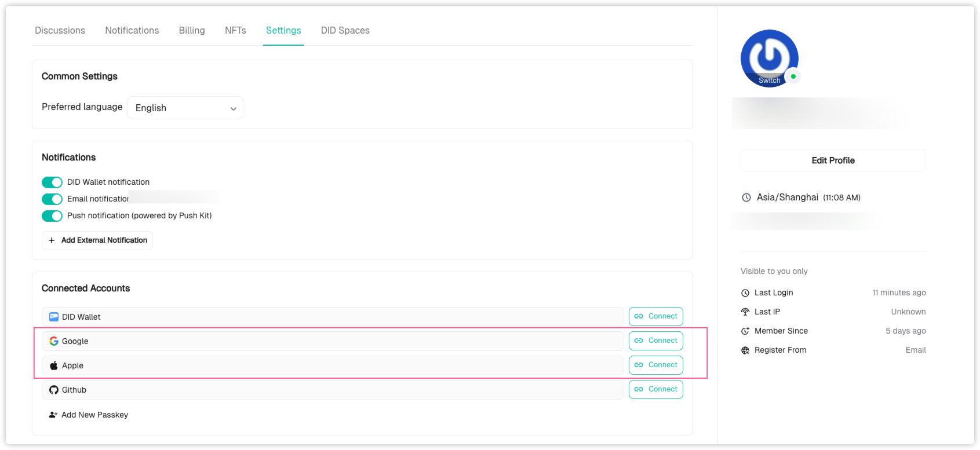Click the DID Wallet icon
Viewport: 980px width, 450px height.
point(54,317)
